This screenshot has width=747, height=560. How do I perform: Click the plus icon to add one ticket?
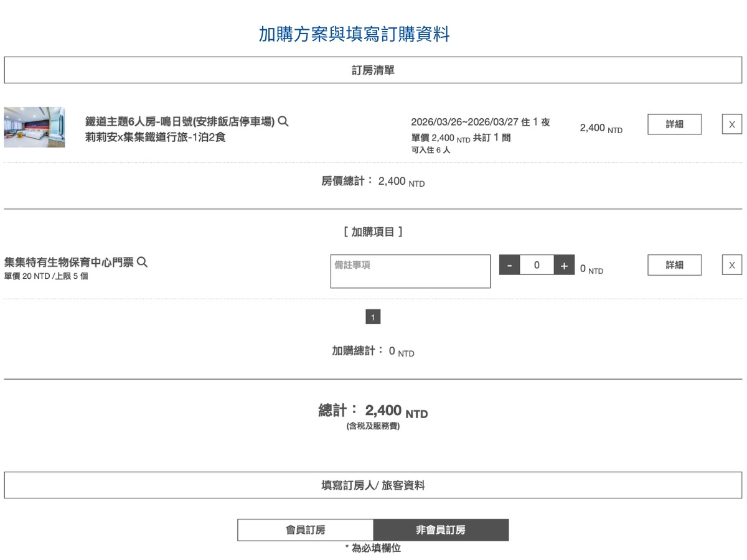click(564, 265)
